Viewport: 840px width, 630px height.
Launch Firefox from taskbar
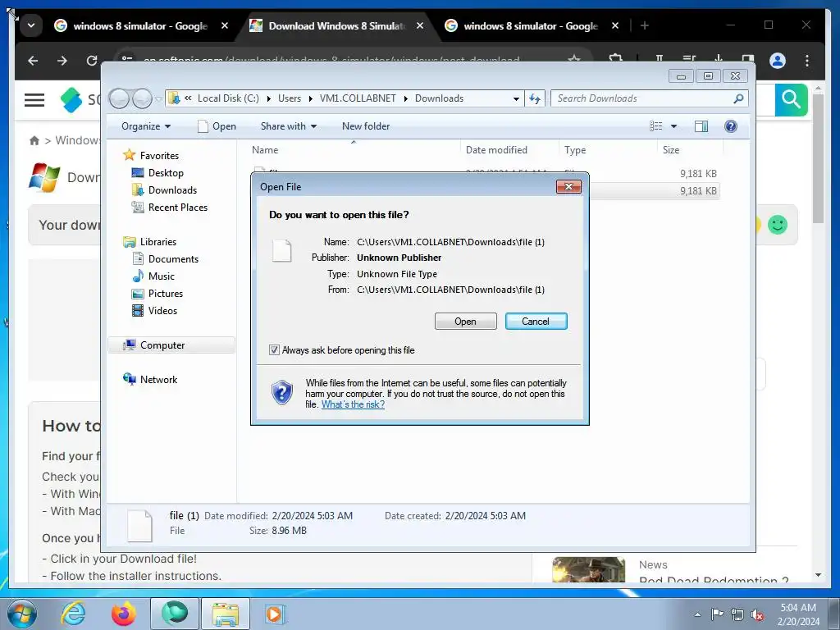[123, 614]
